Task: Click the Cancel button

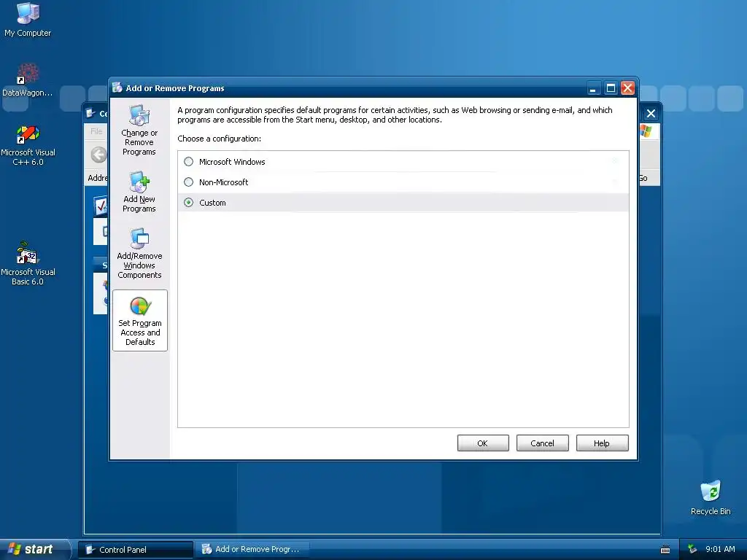Action: click(542, 443)
